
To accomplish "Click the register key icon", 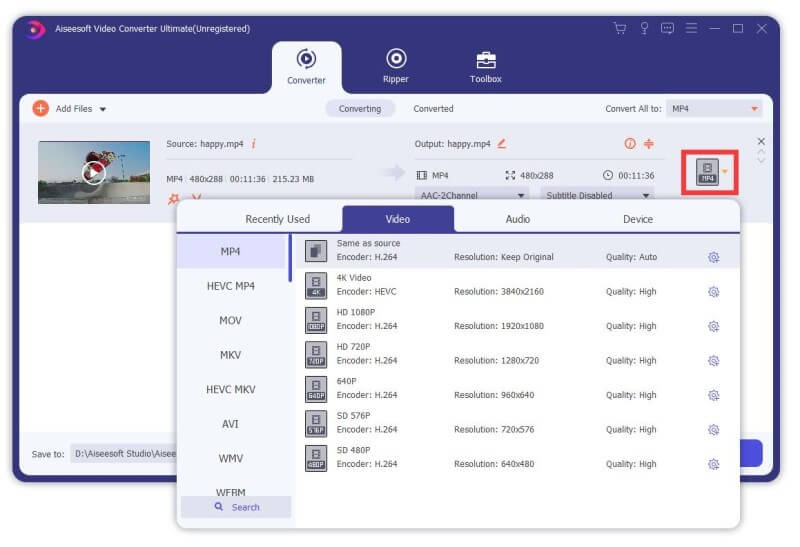I will (644, 28).
